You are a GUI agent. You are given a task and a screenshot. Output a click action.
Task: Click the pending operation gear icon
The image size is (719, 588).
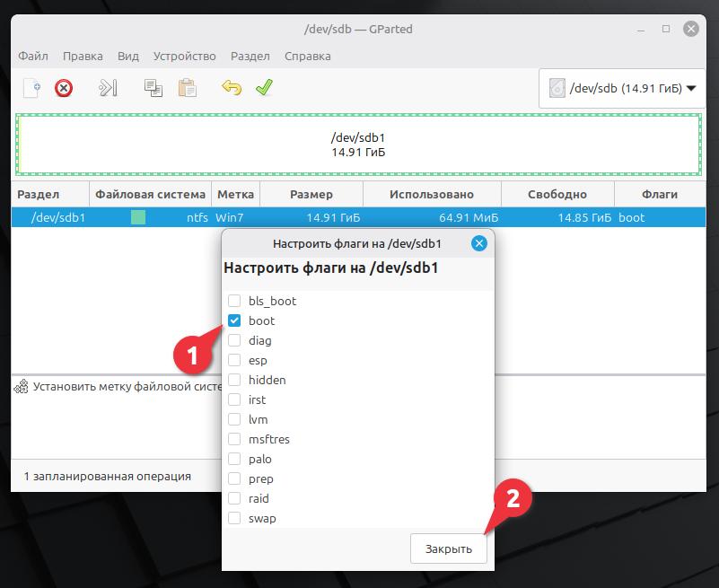(x=21, y=387)
